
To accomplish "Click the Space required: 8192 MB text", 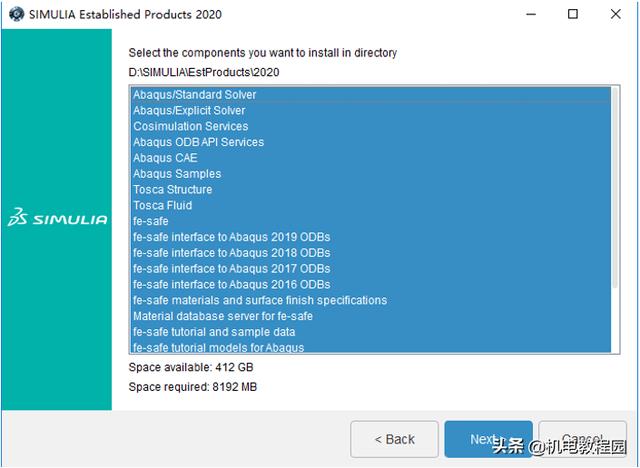I will 193,387.
